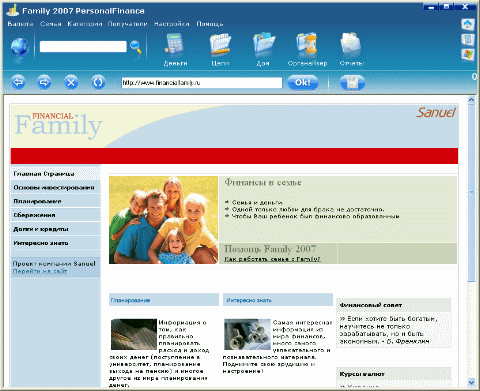
Task: Maximize the Family 2007 window
Action: pyautogui.click(x=447, y=7)
